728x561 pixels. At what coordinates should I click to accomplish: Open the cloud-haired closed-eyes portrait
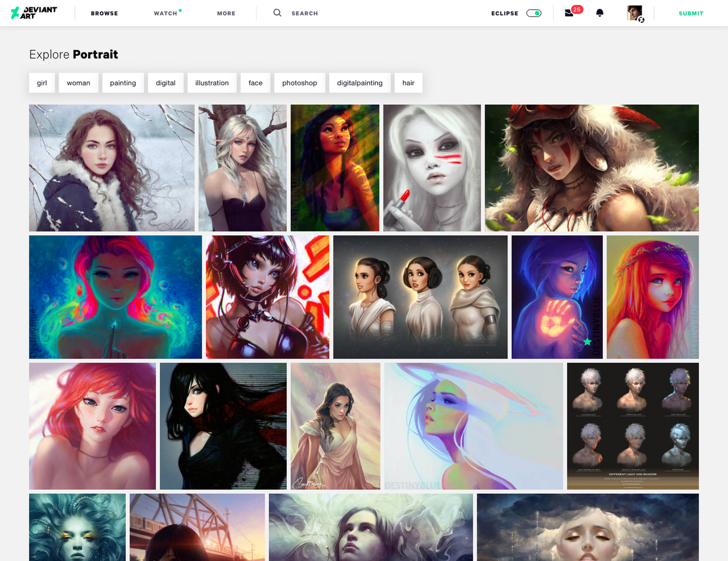coord(588,527)
